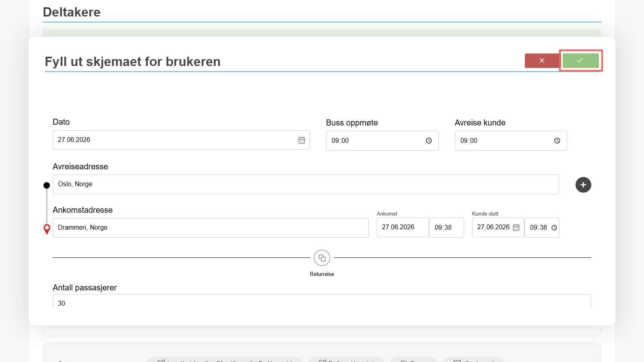Click the Dato label
This screenshot has width=644, height=362.
61,122
